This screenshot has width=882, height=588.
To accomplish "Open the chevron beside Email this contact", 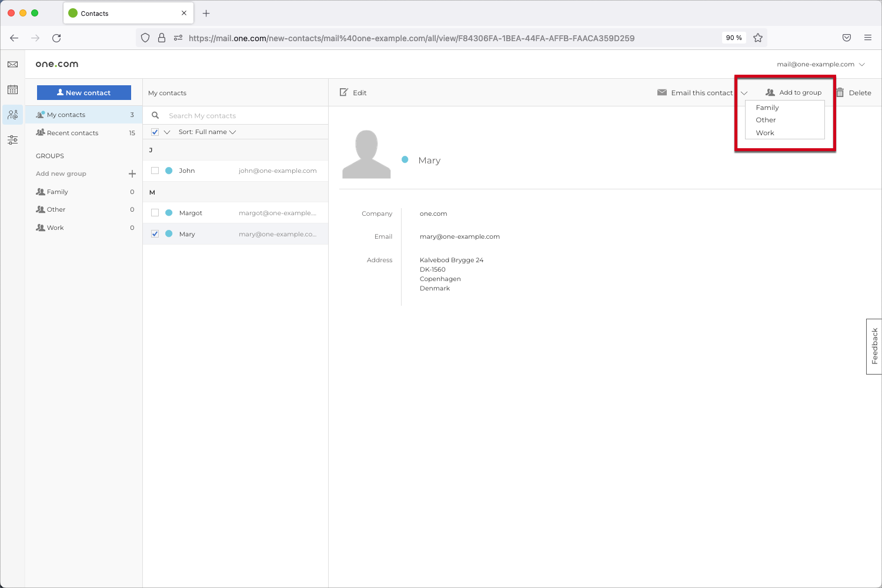I will pyautogui.click(x=744, y=93).
